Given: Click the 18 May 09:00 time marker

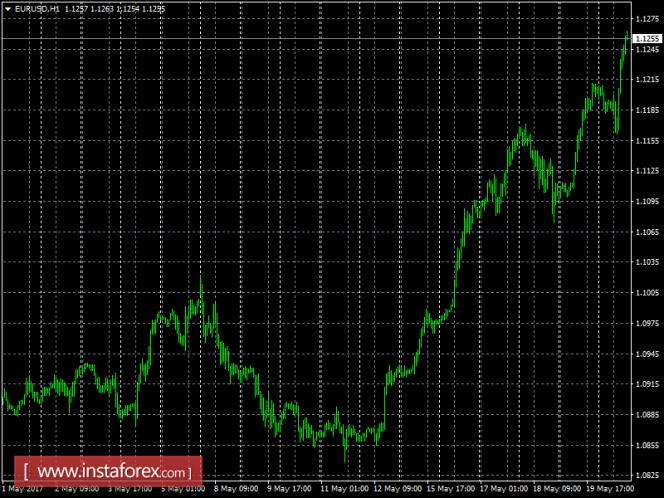Looking at the screenshot, I should tap(556, 490).
